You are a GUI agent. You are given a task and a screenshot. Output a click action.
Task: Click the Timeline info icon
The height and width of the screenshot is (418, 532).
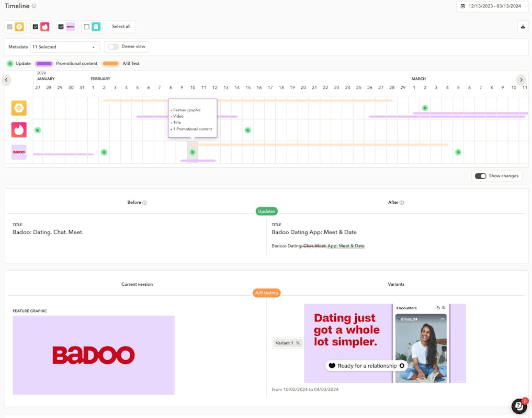point(34,6)
